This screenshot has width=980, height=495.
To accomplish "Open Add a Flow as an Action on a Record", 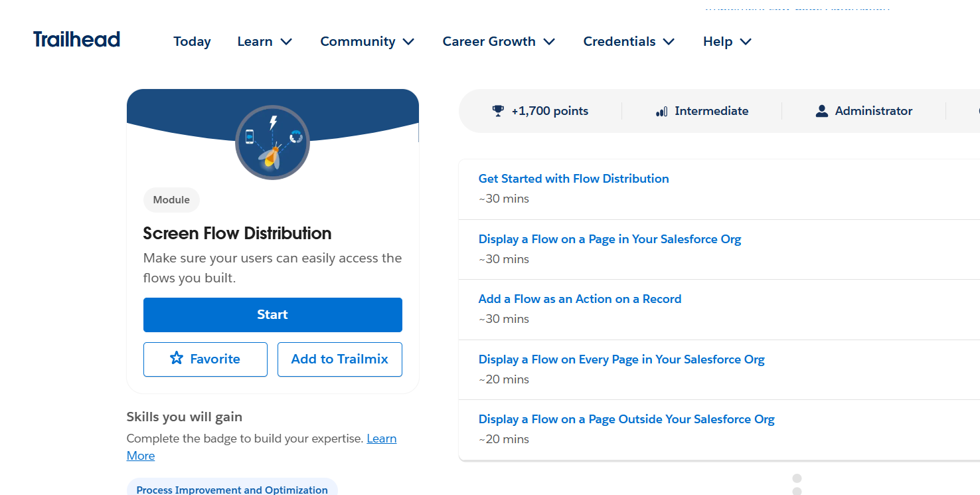I will pyautogui.click(x=580, y=299).
